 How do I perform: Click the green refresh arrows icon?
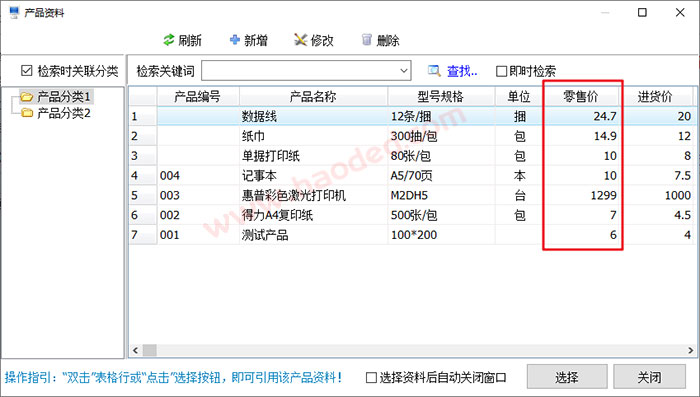pos(169,40)
